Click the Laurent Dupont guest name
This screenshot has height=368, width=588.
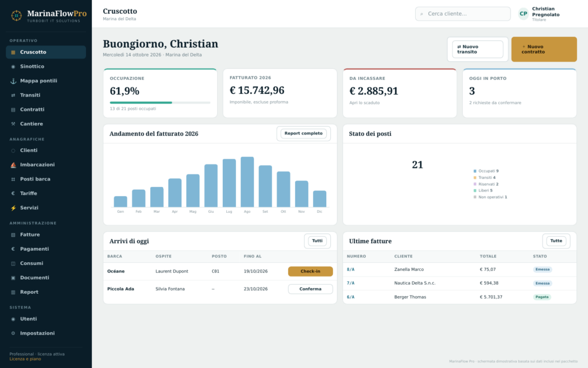(172, 271)
